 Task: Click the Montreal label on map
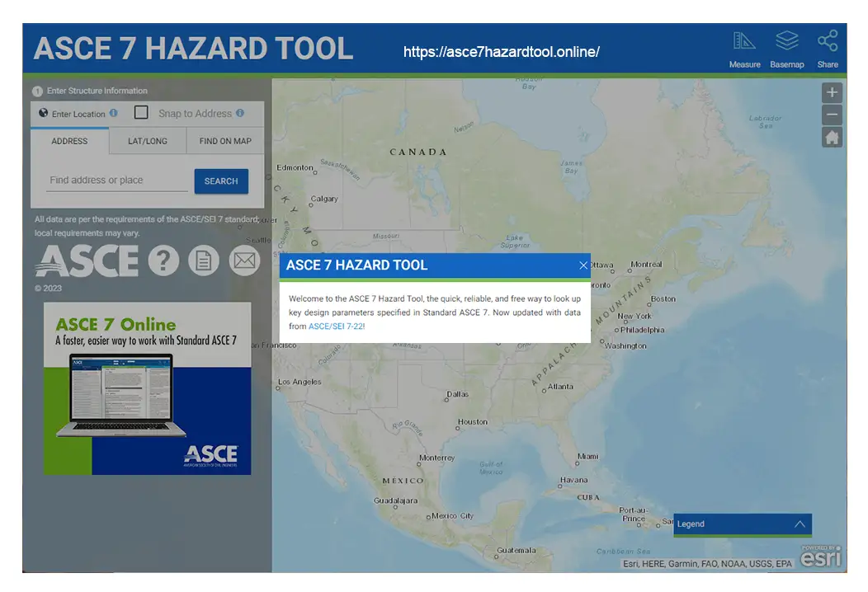pos(646,265)
